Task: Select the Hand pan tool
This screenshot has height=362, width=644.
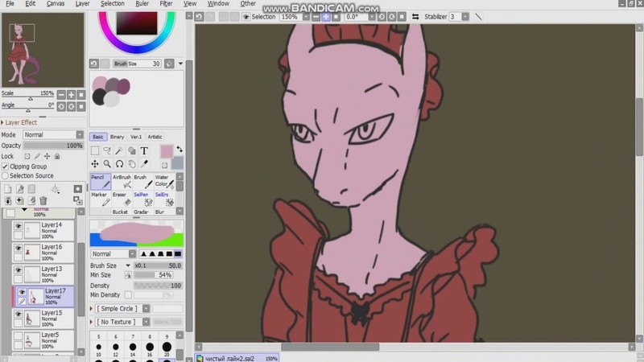Action: [x=132, y=164]
